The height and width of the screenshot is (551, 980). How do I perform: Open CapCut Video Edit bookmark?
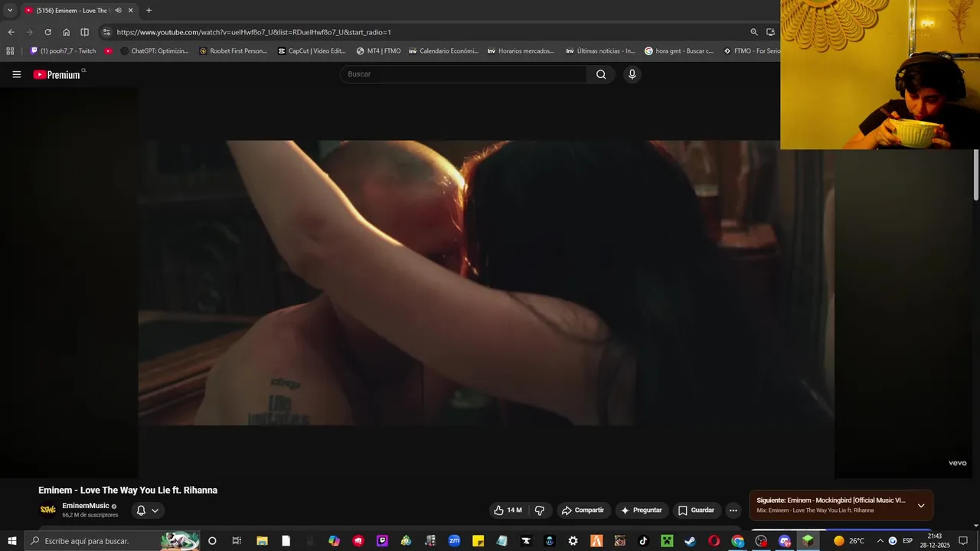point(312,51)
